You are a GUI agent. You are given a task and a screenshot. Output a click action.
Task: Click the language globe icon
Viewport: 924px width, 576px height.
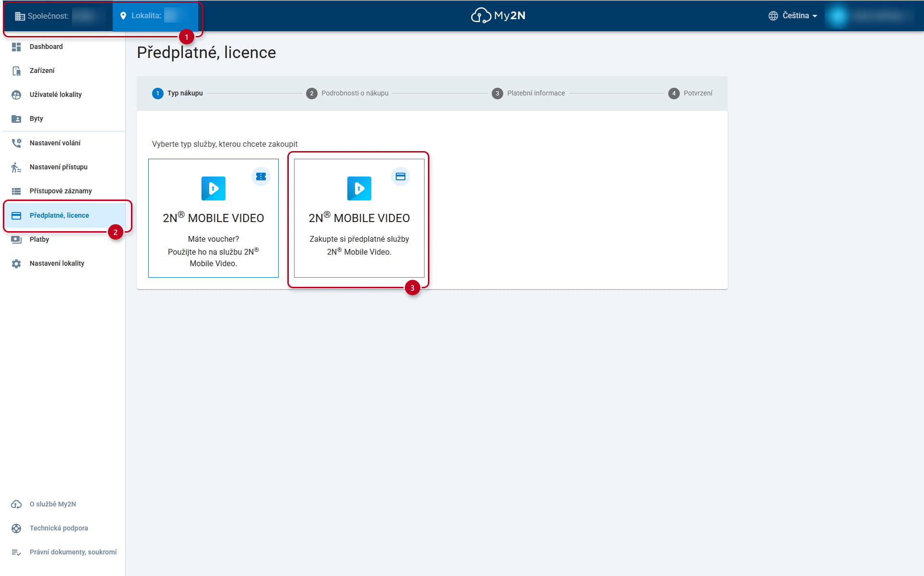(x=773, y=16)
